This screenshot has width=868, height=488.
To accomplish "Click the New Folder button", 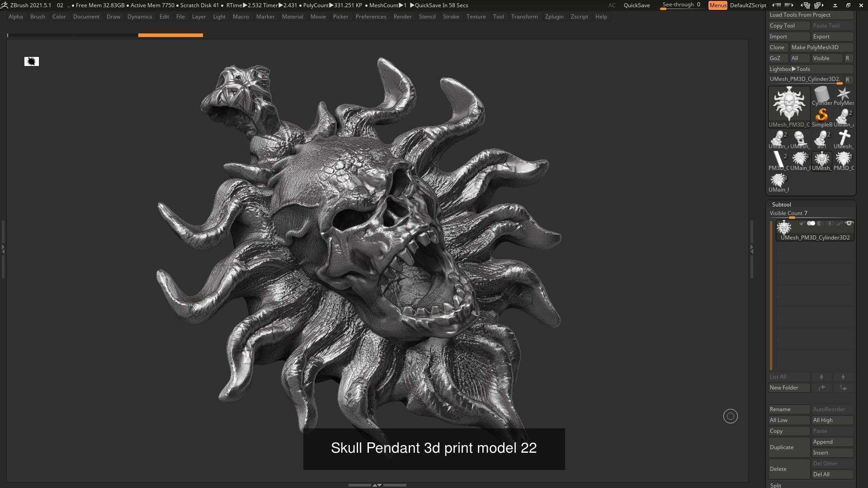I will [789, 388].
